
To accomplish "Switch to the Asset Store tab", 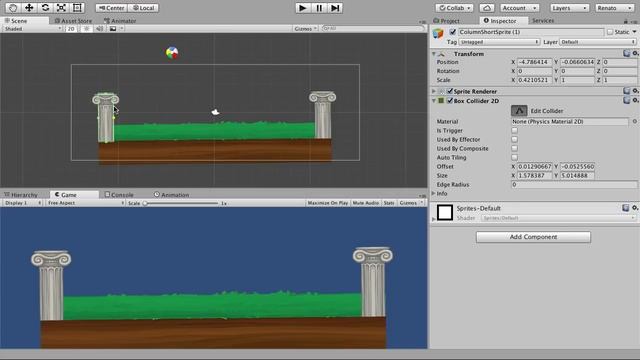I will (73, 20).
